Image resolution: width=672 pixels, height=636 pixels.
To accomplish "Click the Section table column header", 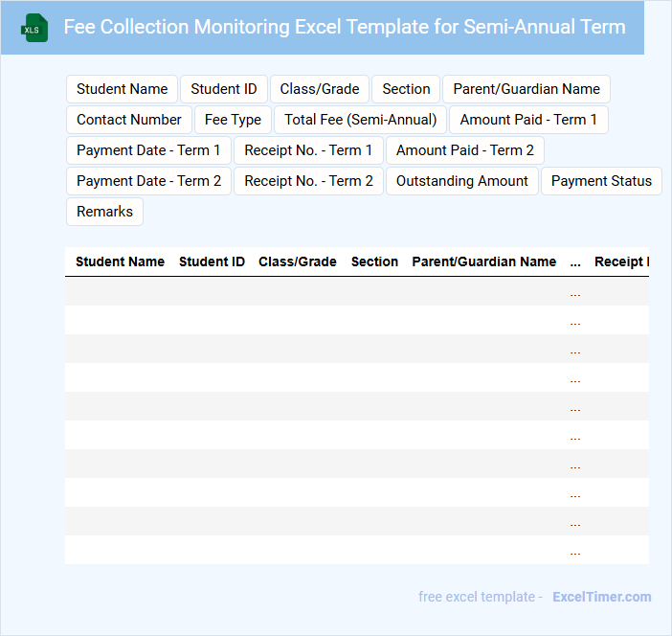I will click(x=374, y=261).
